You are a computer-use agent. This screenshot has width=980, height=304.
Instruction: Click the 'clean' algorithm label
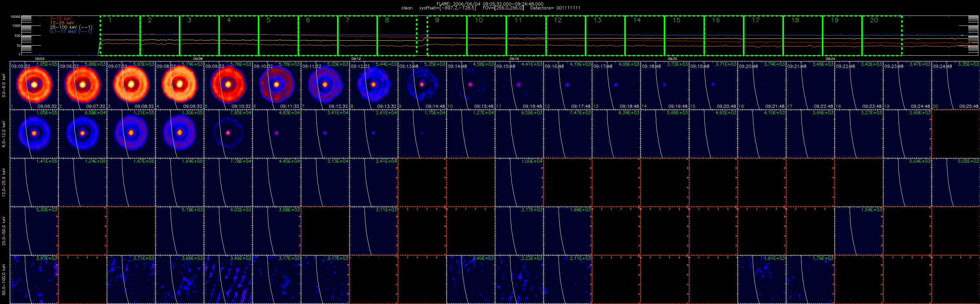click(x=407, y=8)
